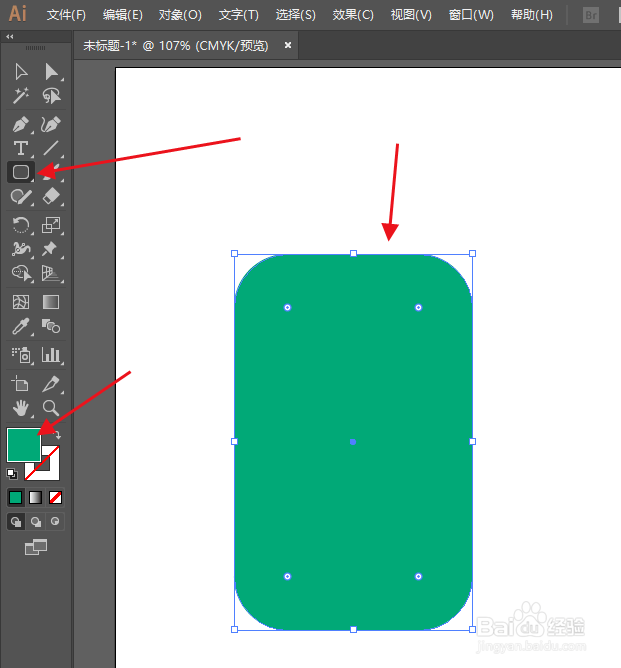
Task: Select the Puppet Warp pin tool
Action: [x=50, y=249]
